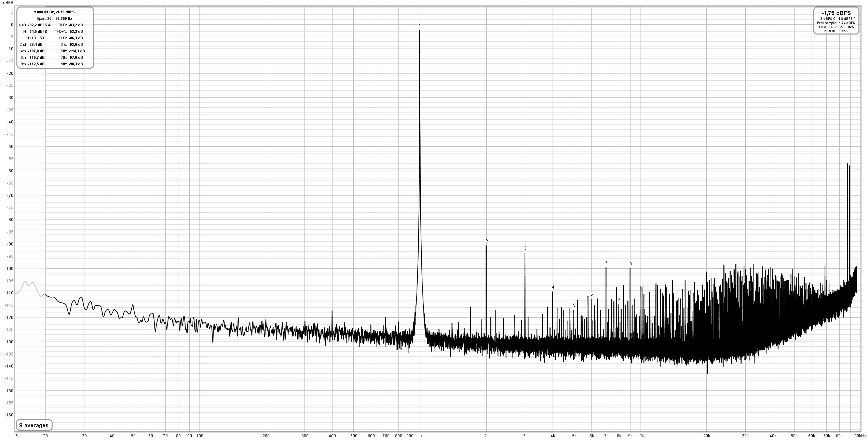Click the 5th harmonic value '-114,3 dB'
This screenshot has width=868, height=440.
[77, 51]
